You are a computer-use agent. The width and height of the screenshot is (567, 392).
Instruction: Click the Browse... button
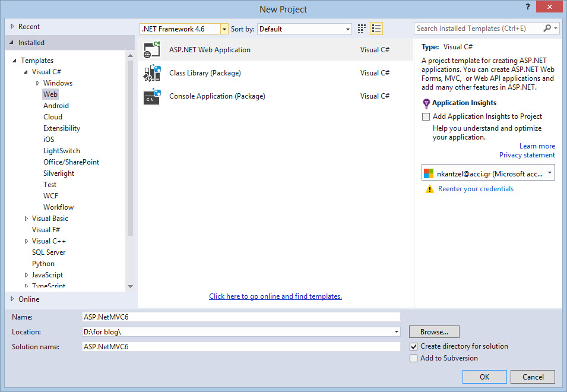pos(434,331)
